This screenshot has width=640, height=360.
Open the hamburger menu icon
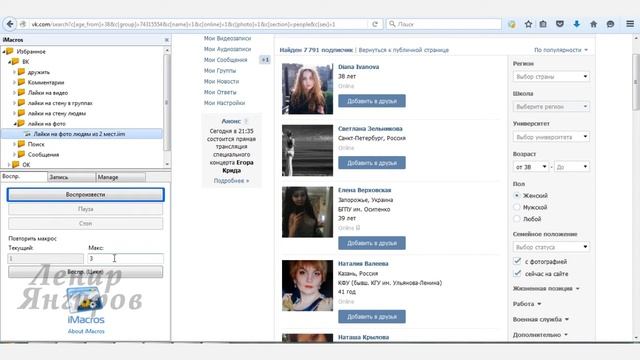630,24
